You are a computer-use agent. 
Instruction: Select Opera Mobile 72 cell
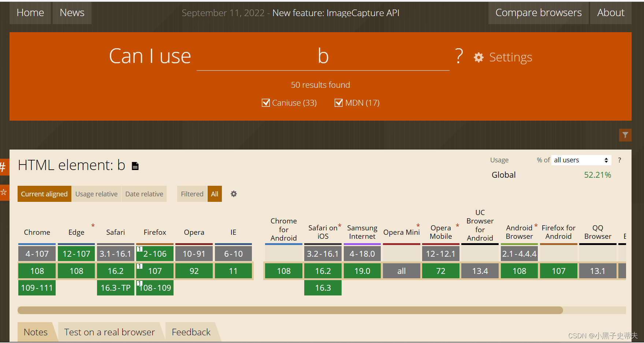[x=441, y=271]
